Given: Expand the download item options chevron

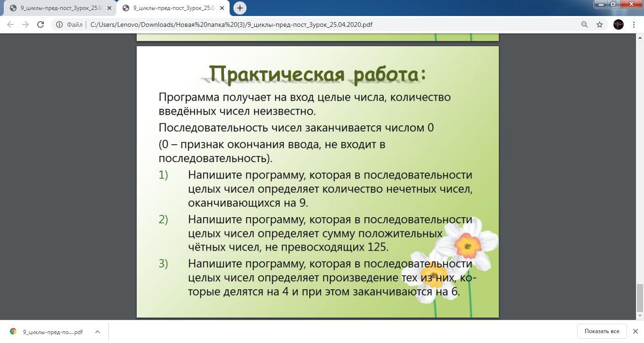Looking at the screenshot, I should [x=98, y=332].
